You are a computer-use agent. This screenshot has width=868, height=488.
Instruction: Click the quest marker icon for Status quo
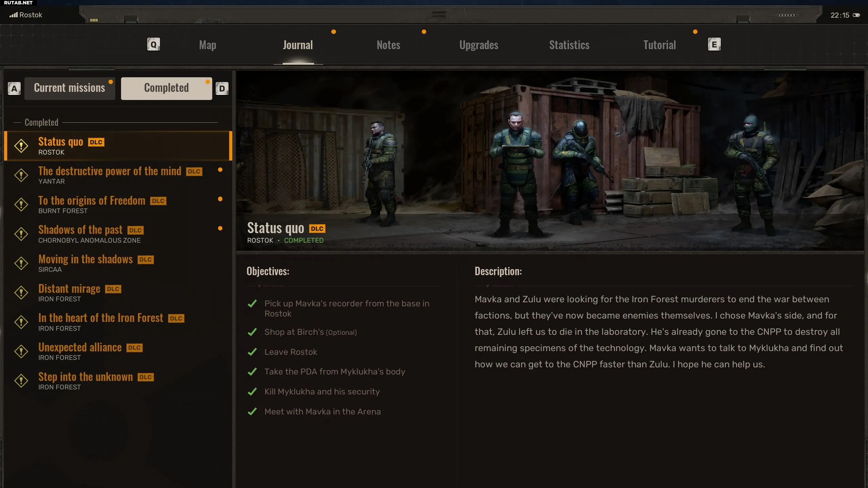point(21,146)
